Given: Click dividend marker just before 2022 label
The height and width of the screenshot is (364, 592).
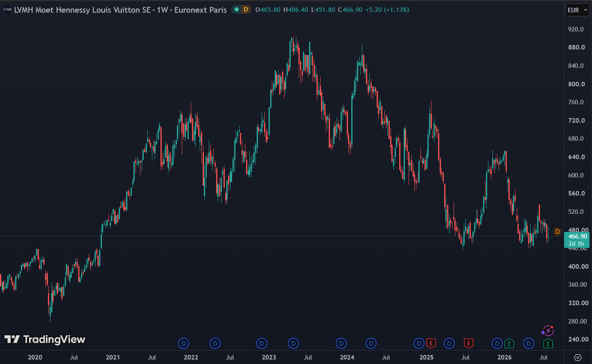Looking at the screenshot, I should click(x=184, y=344).
